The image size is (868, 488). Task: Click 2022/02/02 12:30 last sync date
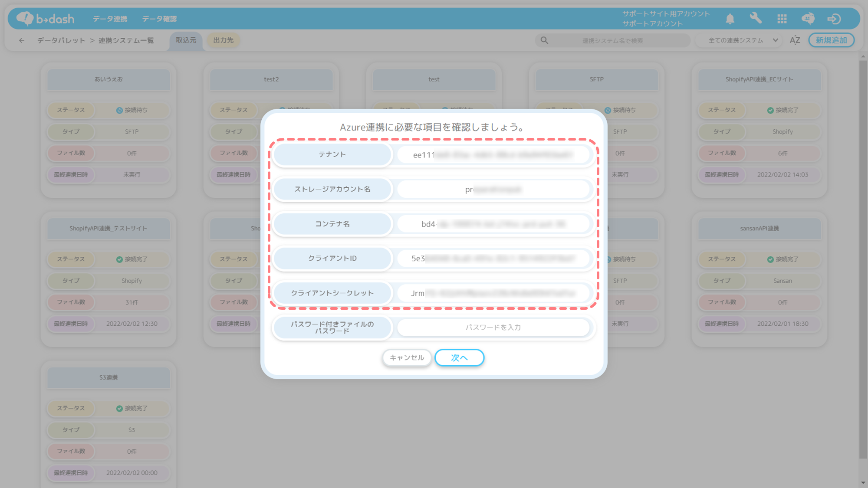[x=132, y=324]
